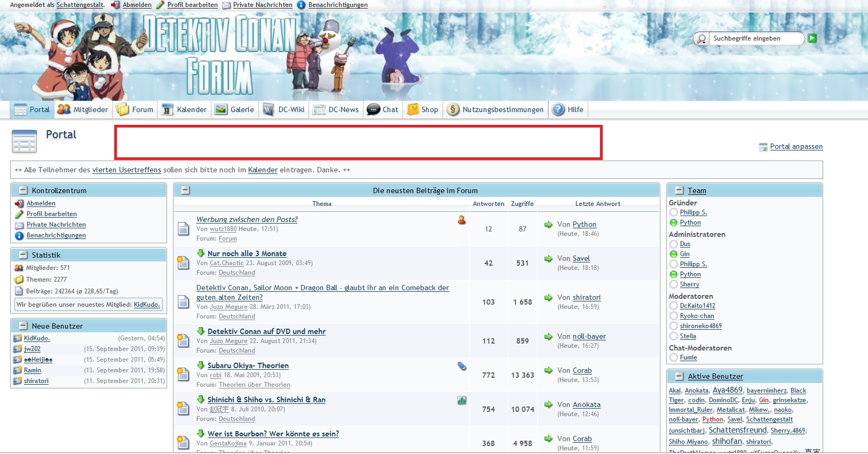Screen dimensions: 868x454
Task: Collapse the Statistik panel
Action: (23, 255)
